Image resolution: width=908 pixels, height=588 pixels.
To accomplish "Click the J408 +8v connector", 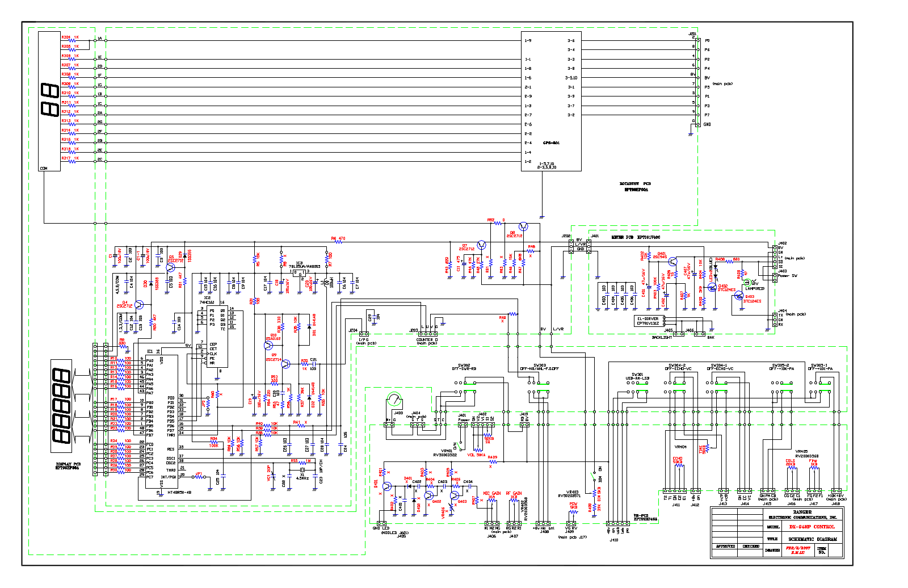I will click(x=543, y=523).
